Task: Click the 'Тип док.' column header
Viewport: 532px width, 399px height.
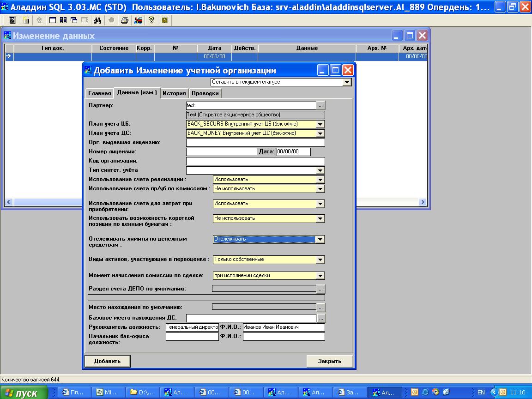Action: pos(53,48)
